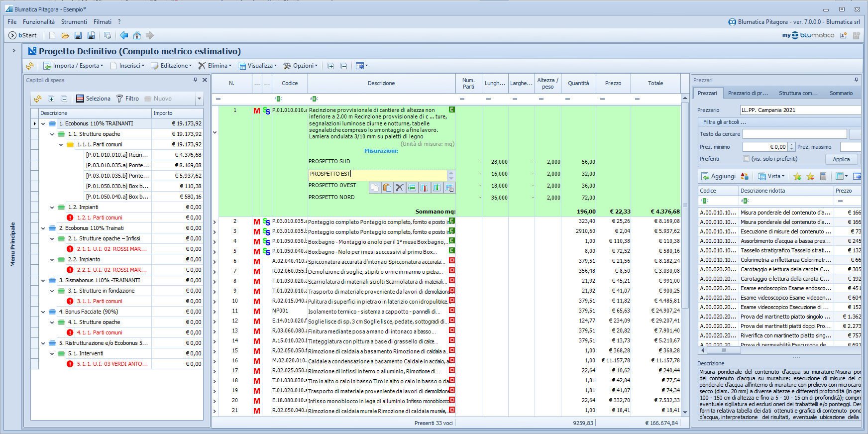Enable the 'vis. solo i preferiti' checkbox
The height and width of the screenshot is (434, 868).
[746, 159]
